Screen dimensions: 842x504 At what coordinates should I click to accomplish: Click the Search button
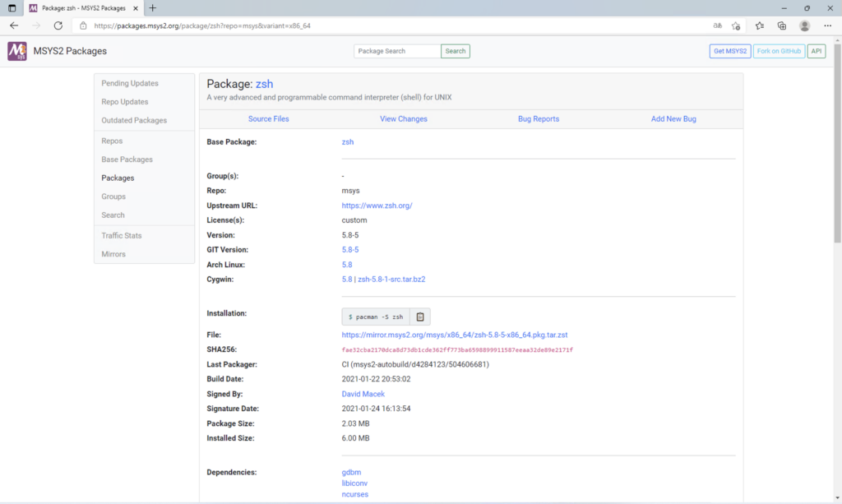[x=456, y=51]
